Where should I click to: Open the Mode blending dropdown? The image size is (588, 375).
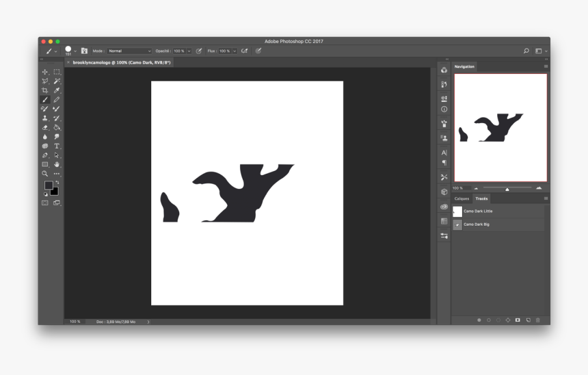[x=129, y=51]
